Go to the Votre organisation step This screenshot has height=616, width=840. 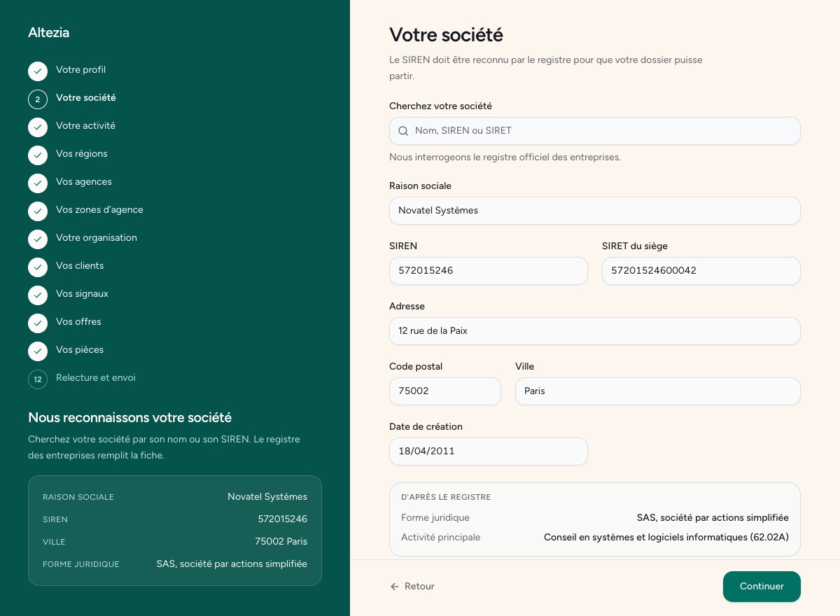97,238
